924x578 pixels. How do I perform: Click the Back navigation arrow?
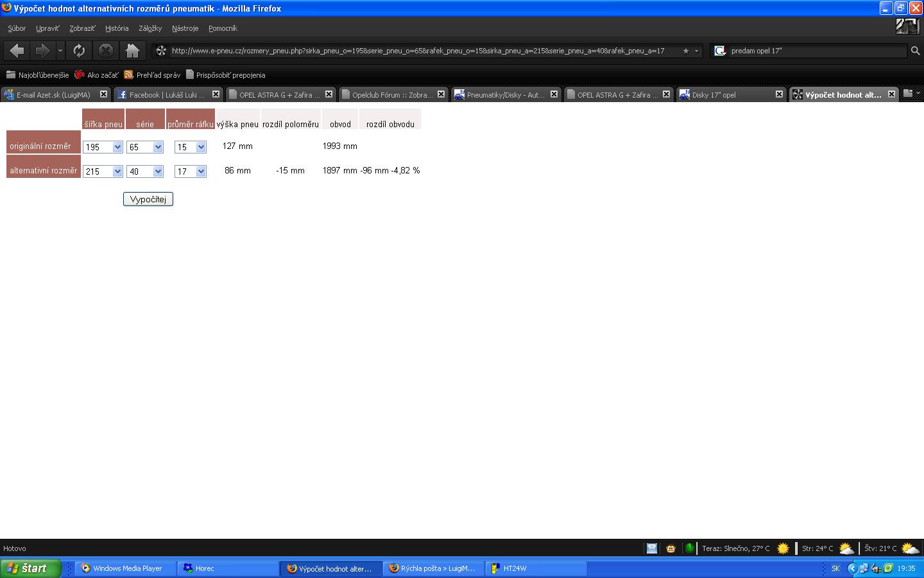(x=17, y=51)
